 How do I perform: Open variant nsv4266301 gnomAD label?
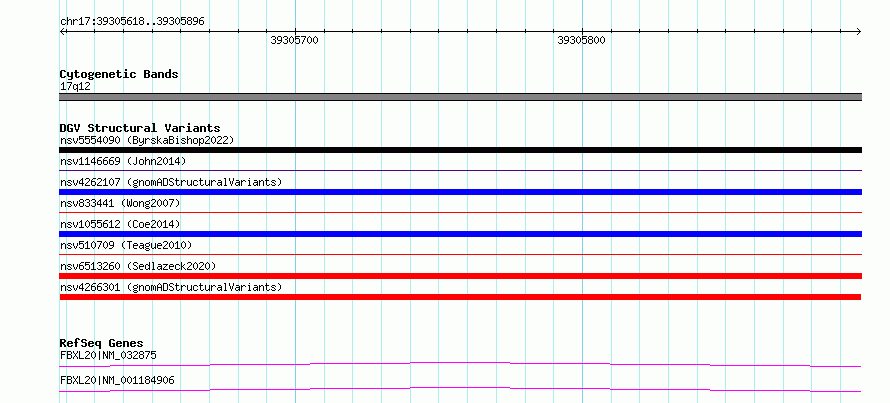point(171,287)
